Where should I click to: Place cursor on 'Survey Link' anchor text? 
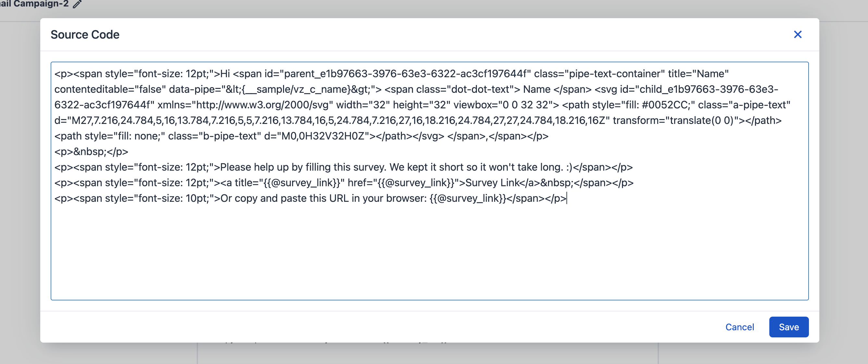point(492,183)
